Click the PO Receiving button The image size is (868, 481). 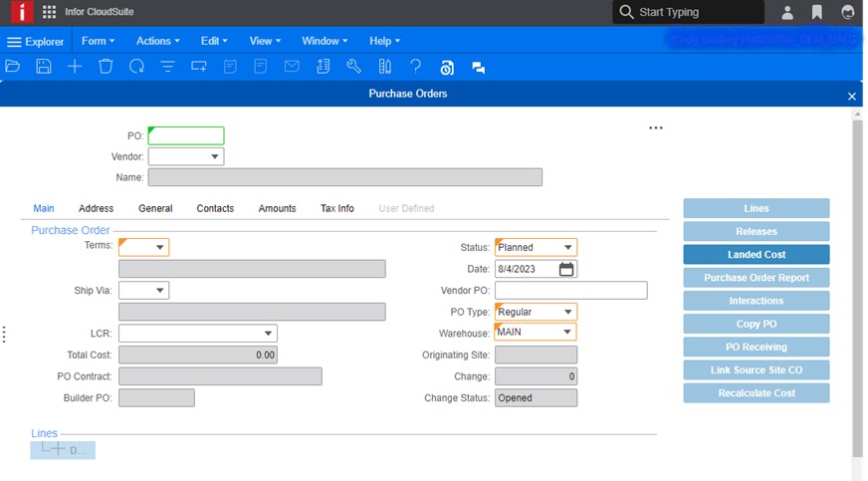click(757, 347)
